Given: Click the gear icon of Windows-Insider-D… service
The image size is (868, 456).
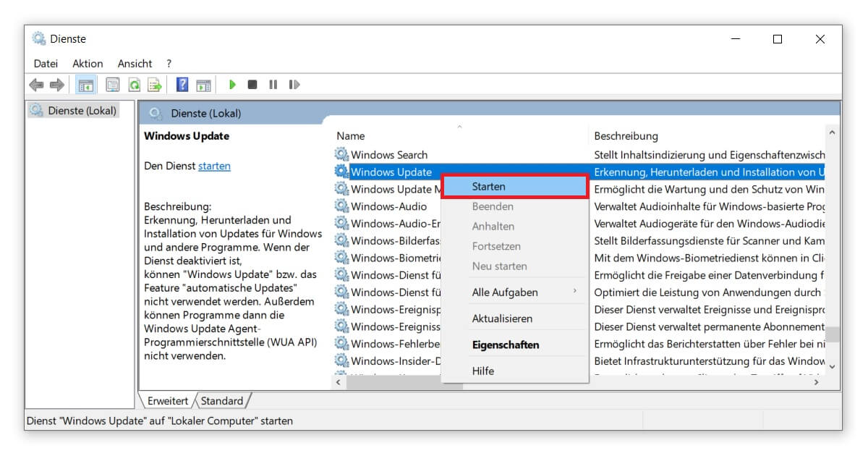Looking at the screenshot, I should tap(341, 360).
